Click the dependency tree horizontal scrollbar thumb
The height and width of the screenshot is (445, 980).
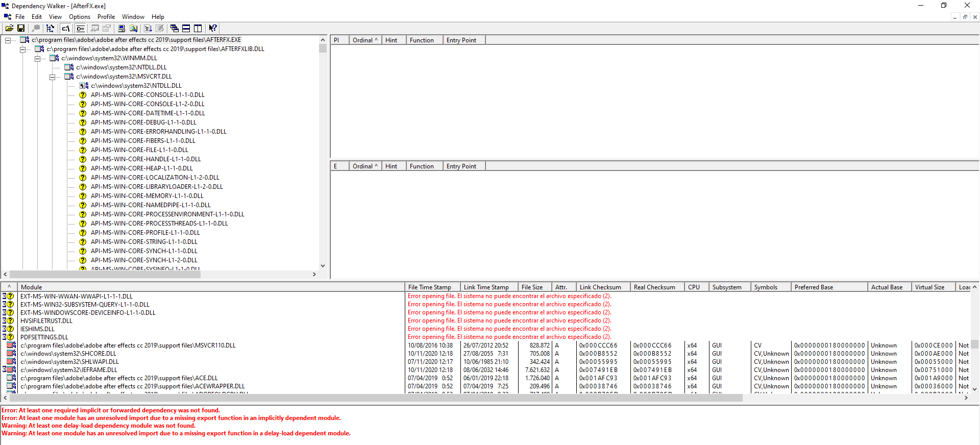[x=105, y=274]
